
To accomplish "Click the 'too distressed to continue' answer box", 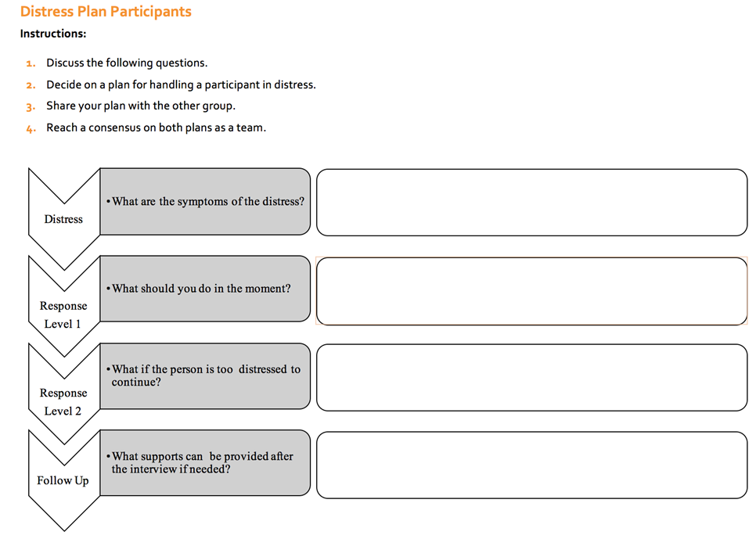I will point(532,378).
